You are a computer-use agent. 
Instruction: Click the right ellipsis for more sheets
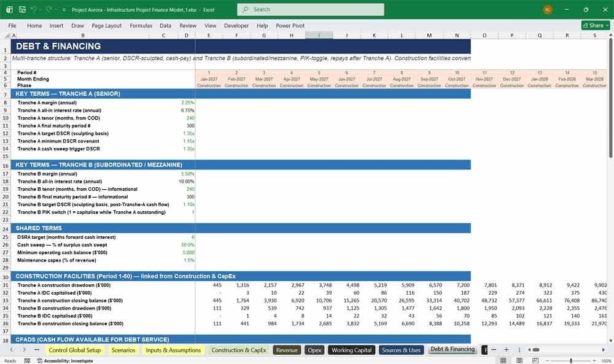[x=494, y=350]
